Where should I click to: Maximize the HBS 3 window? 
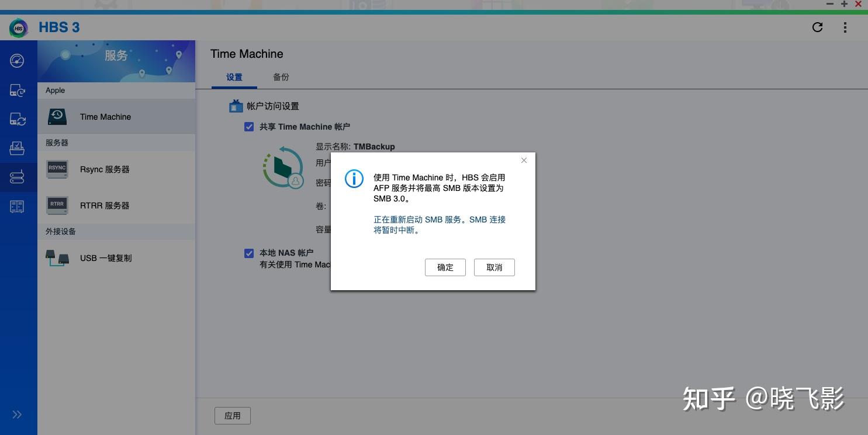click(x=844, y=4)
